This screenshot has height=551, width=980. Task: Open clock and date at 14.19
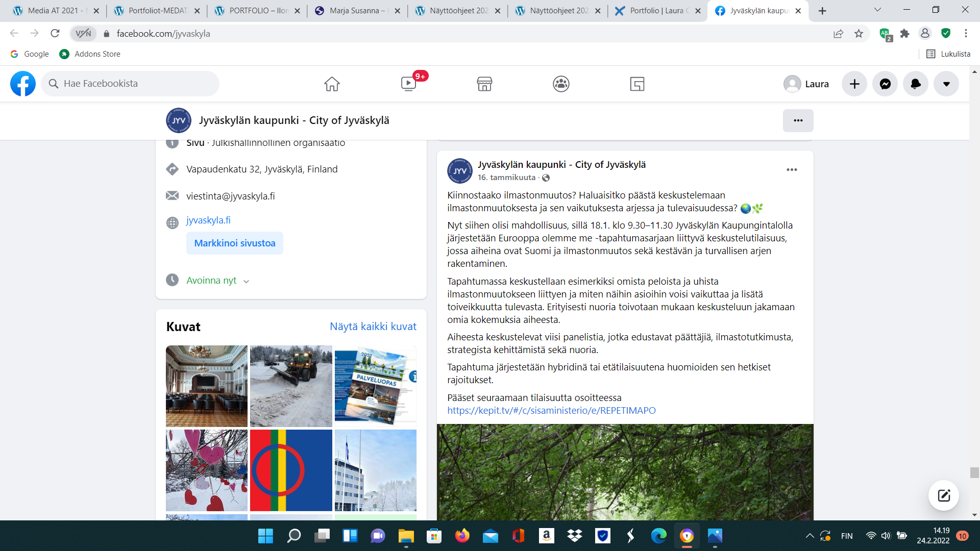tap(933, 536)
